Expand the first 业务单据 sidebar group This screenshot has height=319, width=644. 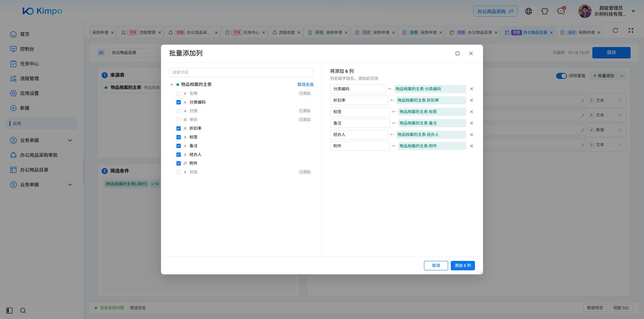point(70,140)
